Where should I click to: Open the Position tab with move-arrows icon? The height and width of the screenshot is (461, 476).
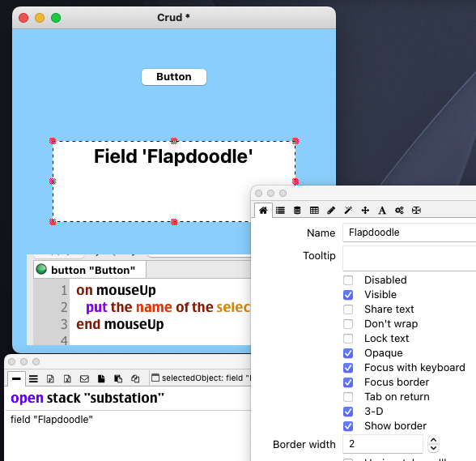[x=365, y=211]
